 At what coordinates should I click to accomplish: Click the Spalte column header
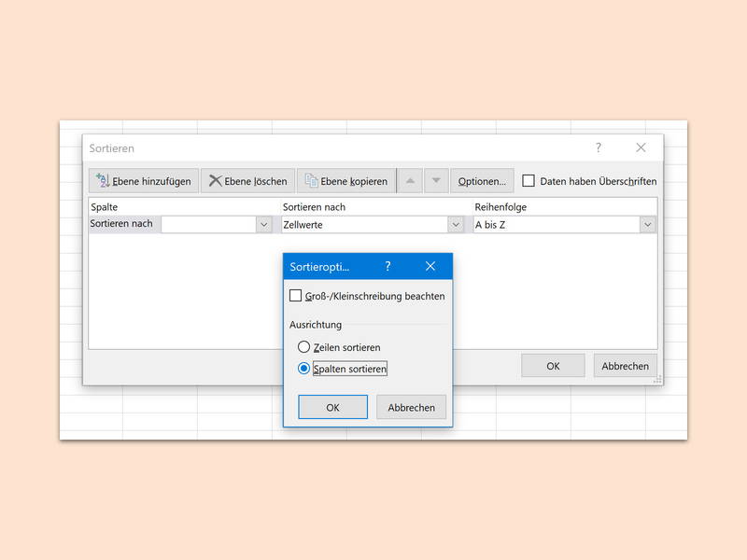tap(105, 207)
